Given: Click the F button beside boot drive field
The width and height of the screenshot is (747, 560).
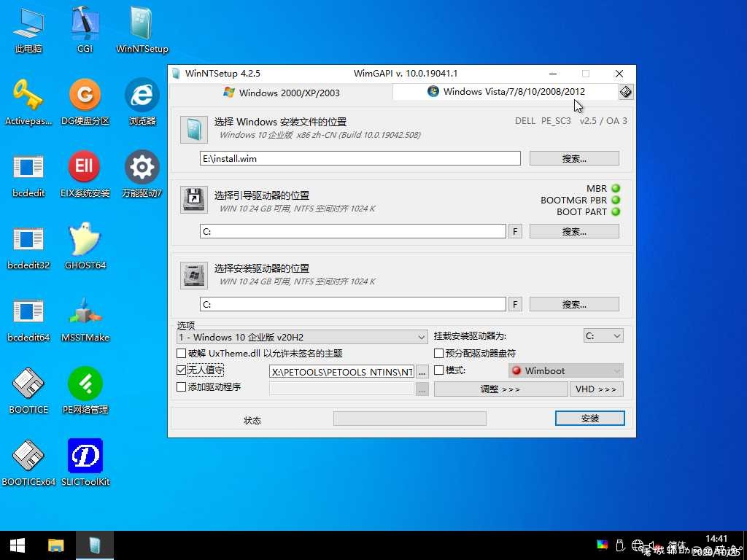Looking at the screenshot, I should [x=515, y=231].
